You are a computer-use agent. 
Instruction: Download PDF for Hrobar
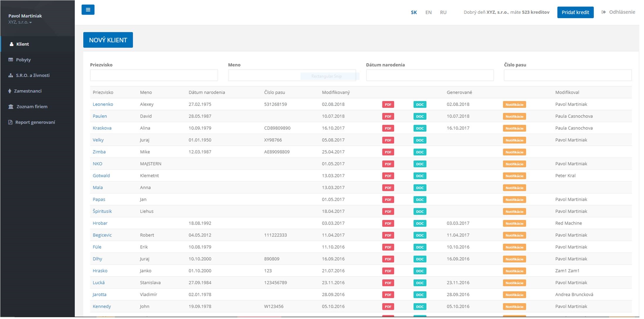[x=388, y=223]
